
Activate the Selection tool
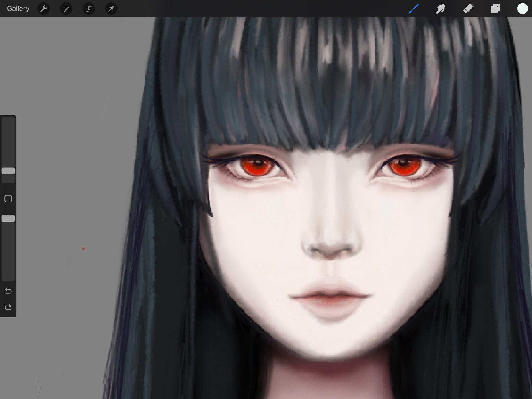pyautogui.click(x=88, y=8)
